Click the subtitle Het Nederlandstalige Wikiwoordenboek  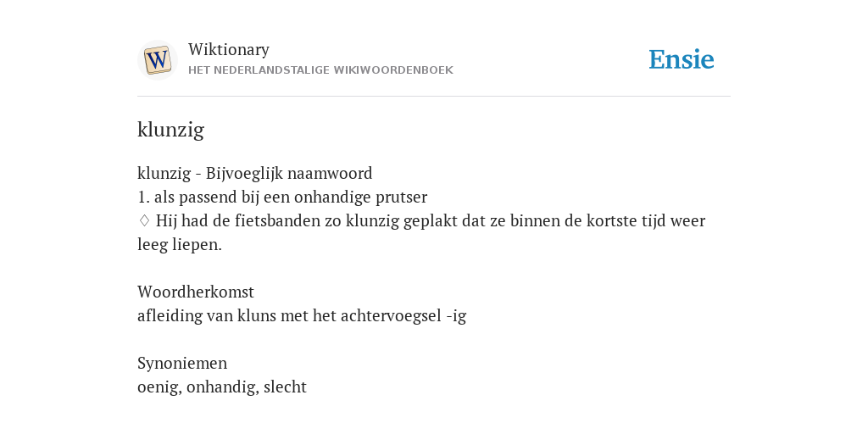[x=320, y=70]
